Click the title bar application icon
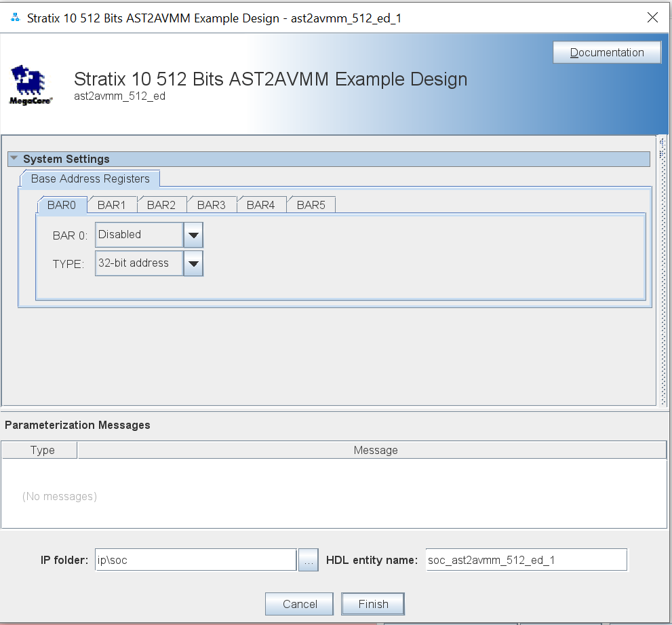This screenshot has width=672, height=625. (x=15, y=18)
